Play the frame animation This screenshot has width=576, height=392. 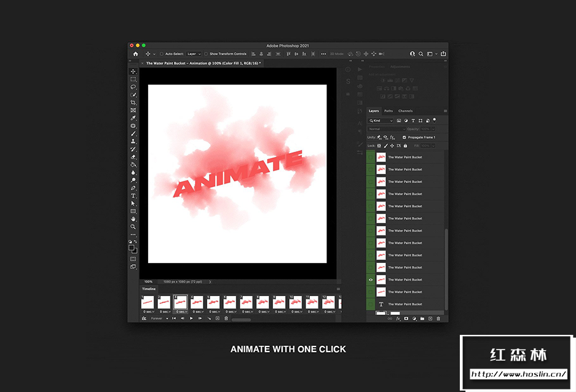(x=191, y=319)
